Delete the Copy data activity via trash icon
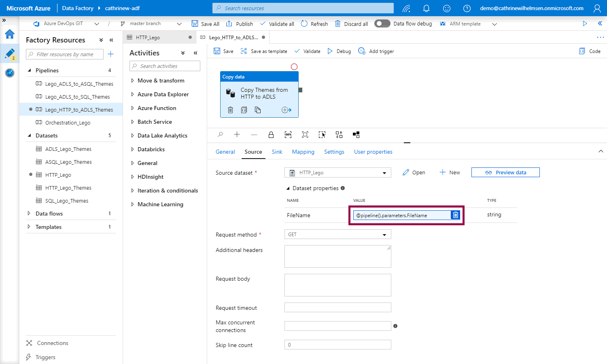The width and height of the screenshot is (607, 364). pyautogui.click(x=230, y=110)
